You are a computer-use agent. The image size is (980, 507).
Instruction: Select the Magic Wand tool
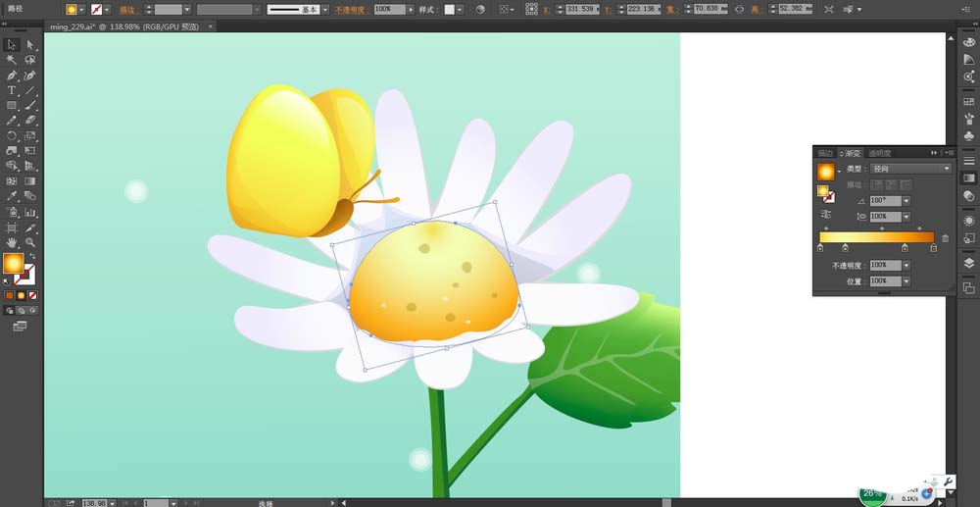point(11,60)
